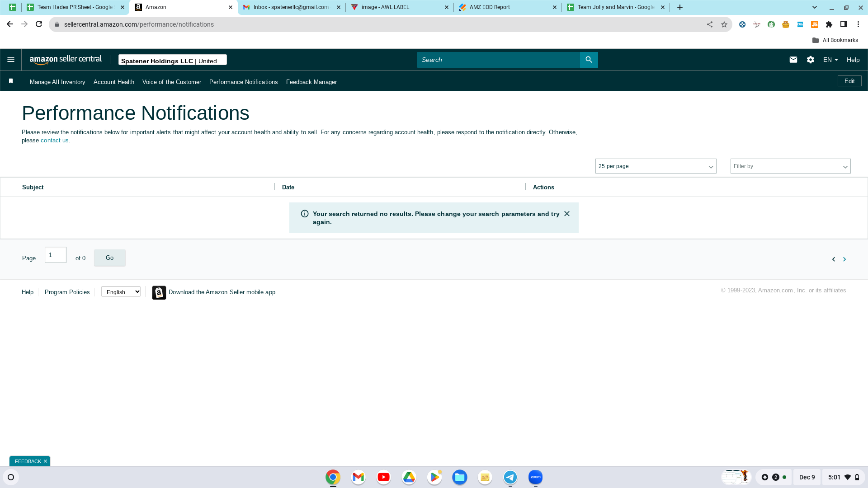Close the Amazon browser tab

(231, 7)
